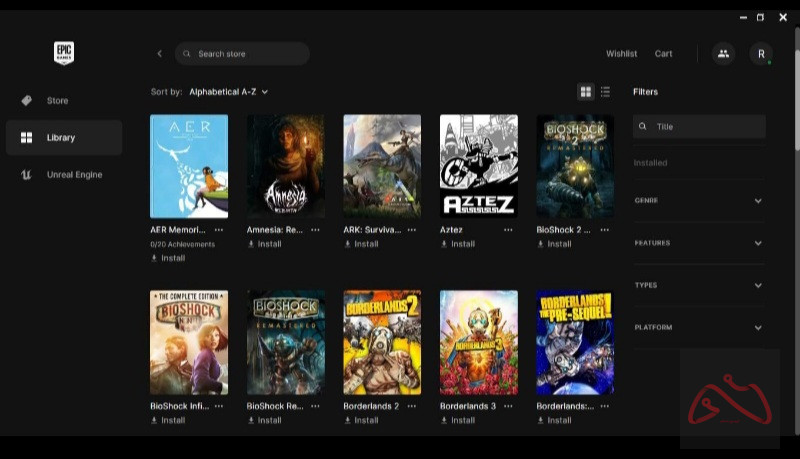Switch to grid view layout
Viewport: 800px width, 459px height.
[586, 92]
